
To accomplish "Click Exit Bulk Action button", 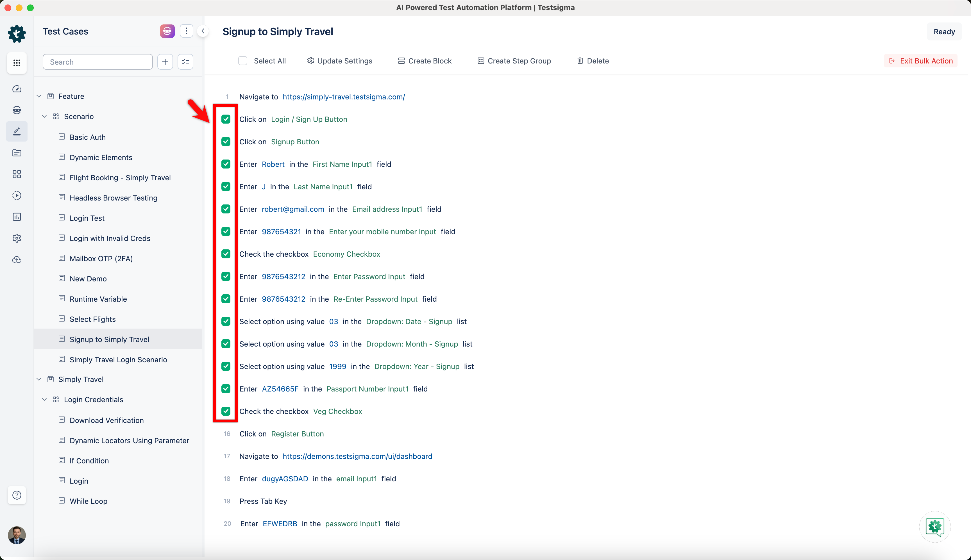I will [921, 61].
